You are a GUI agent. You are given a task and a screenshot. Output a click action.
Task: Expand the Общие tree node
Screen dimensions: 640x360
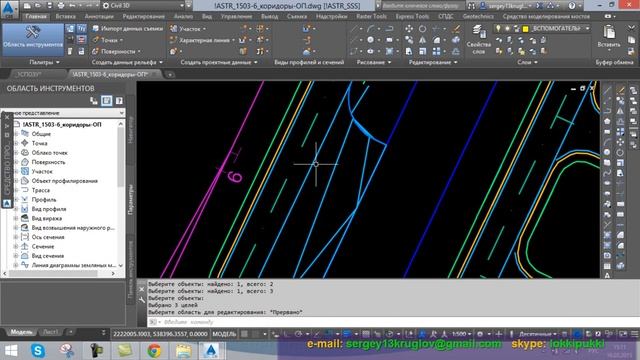16,134
